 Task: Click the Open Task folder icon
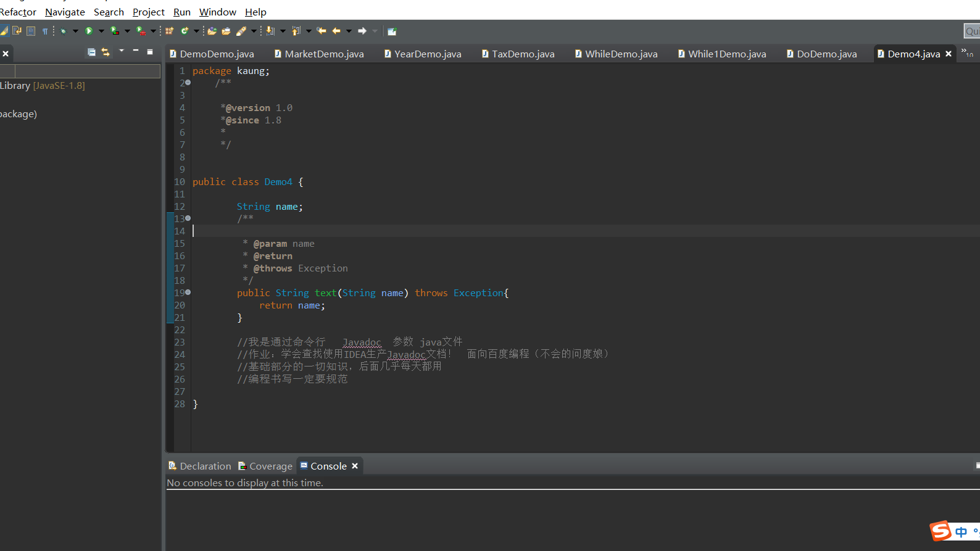point(226,31)
